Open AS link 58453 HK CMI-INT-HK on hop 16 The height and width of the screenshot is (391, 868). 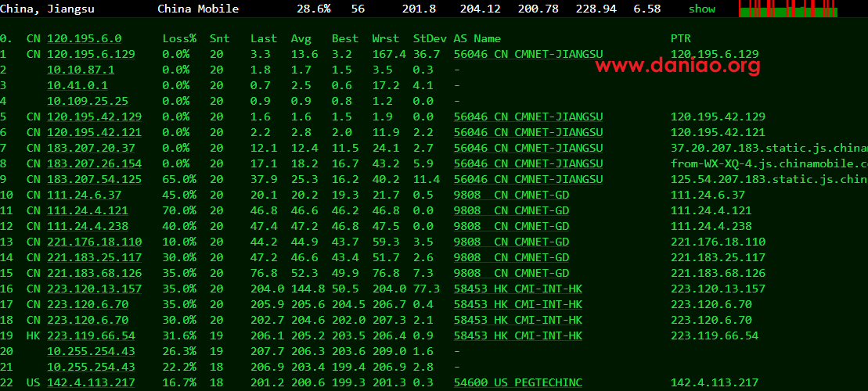click(518, 289)
